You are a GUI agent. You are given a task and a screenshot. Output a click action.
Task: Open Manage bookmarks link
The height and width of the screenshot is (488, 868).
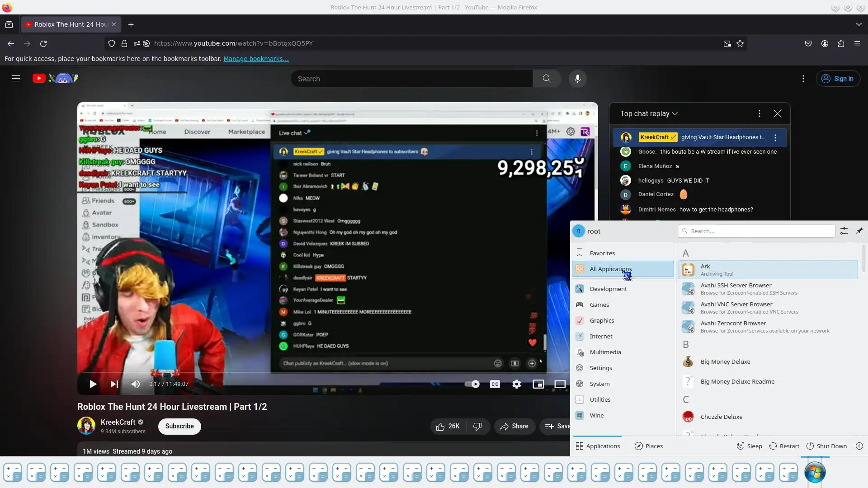(x=256, y=59)
